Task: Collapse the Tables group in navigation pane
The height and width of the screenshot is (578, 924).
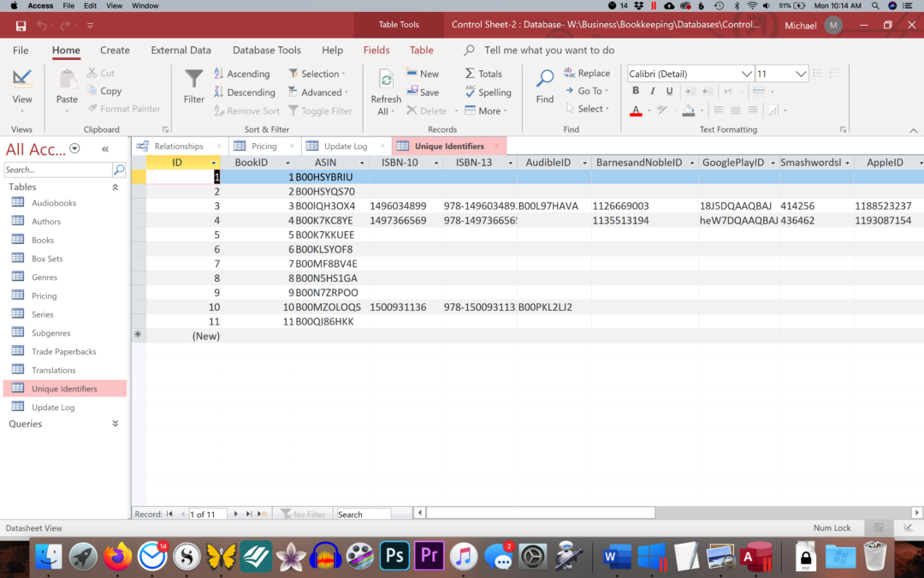Action: coord(115,187)
